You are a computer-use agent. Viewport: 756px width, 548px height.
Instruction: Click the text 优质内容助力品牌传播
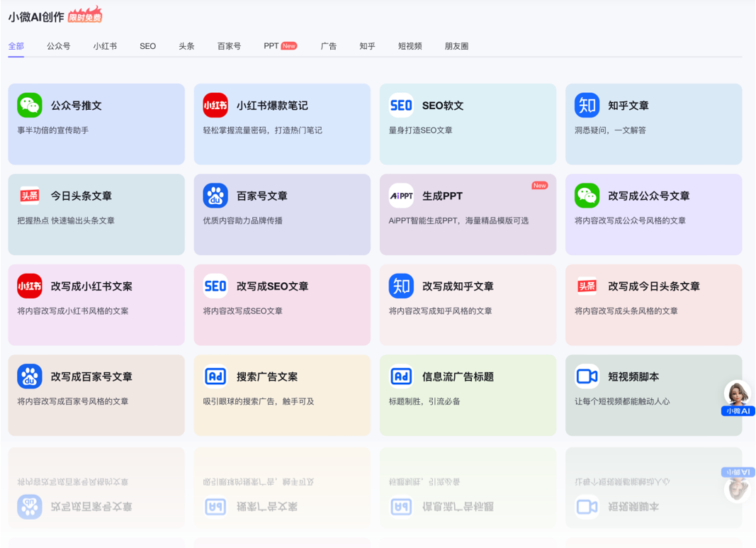(x=242, y=220)
